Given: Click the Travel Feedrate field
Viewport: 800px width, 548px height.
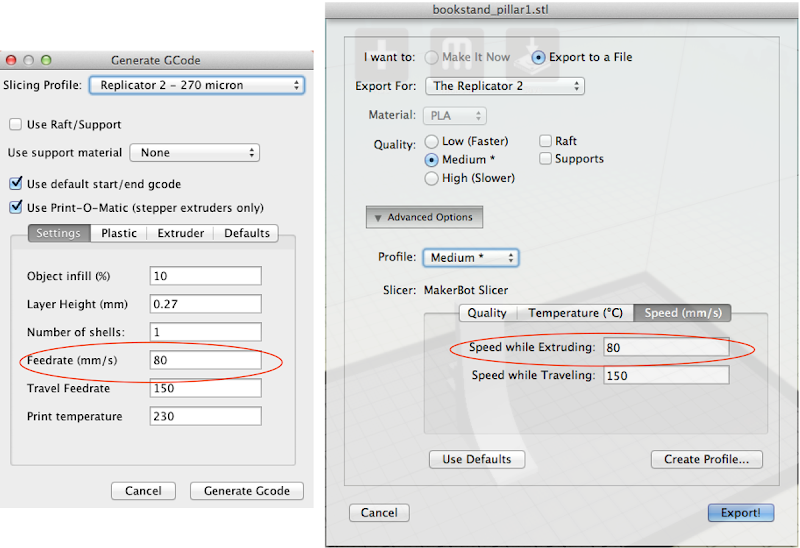Looking at the screenshot, I should (206, 388).
